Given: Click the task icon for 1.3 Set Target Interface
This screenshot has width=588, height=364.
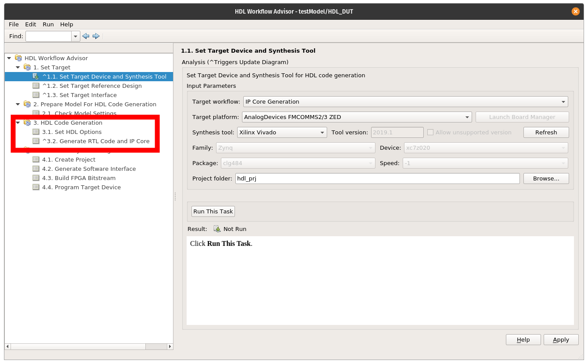Looking at the screenshot, I should (36, 95).
